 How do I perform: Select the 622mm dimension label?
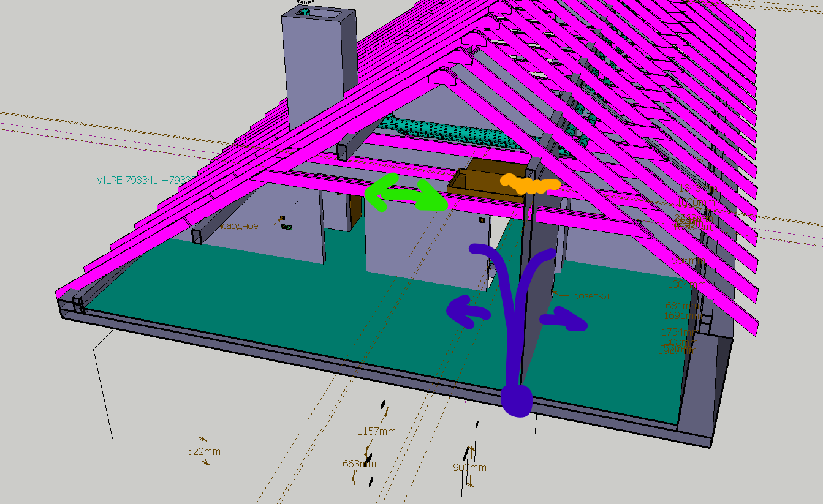pos(203,452)
